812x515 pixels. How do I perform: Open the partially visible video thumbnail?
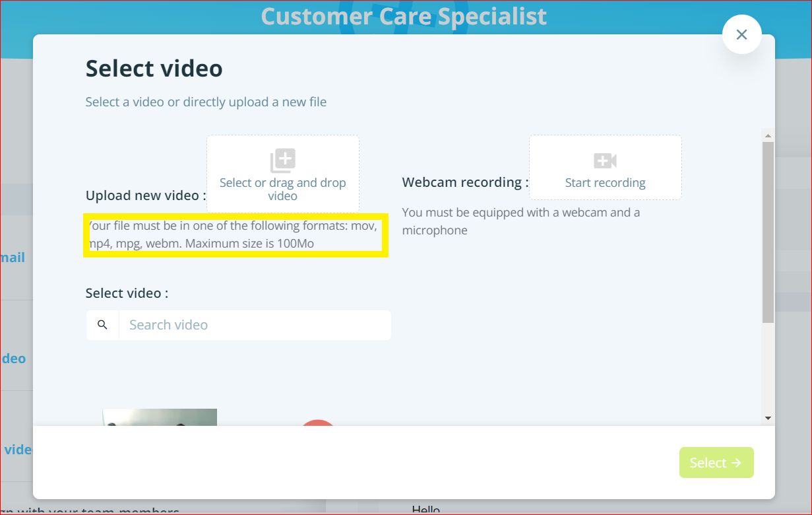pos(160,417)
